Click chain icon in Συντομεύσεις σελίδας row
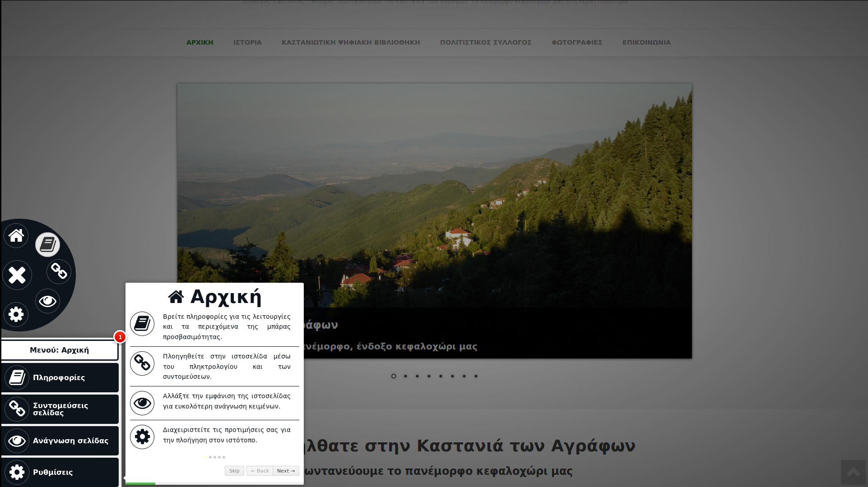868x487 pixels. tap(17, 409)
